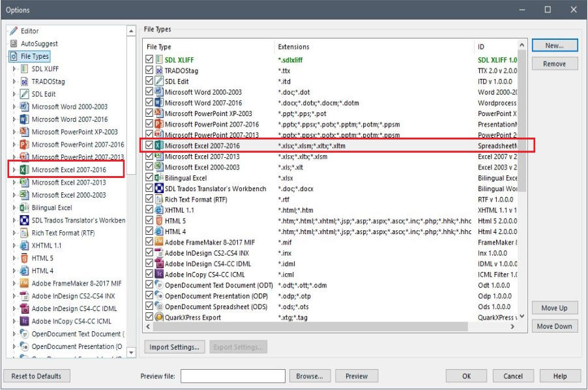Click the Adobe InCopy icon in the navigation tree
This screenshot has height=390, width=588.
(24, 321)
